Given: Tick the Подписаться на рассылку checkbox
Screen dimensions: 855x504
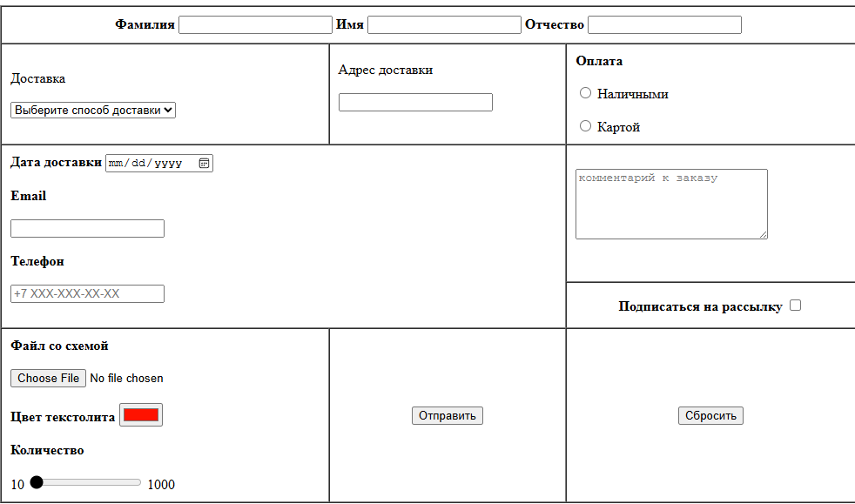Looking at the screenshot, I should coord(796,306).
